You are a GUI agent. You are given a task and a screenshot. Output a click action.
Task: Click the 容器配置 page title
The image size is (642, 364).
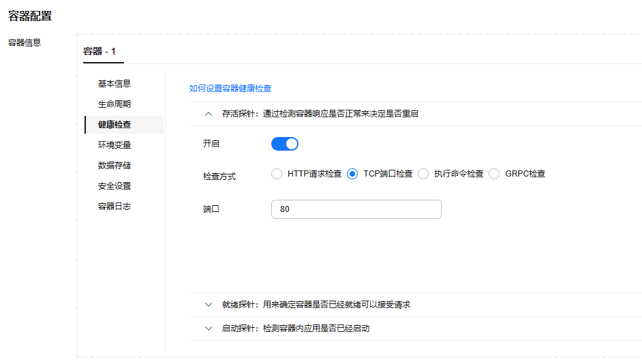[x=30, y=16]
